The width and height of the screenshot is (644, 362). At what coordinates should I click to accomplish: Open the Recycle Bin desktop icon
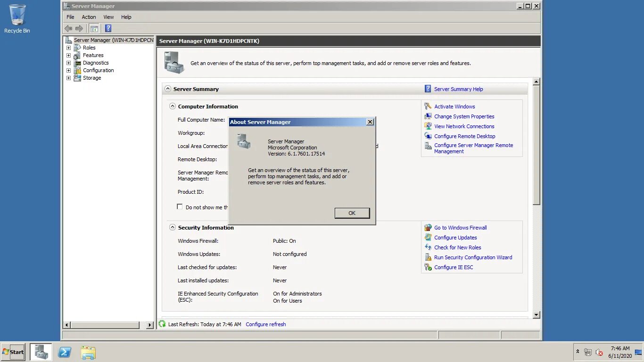point(17,19)
